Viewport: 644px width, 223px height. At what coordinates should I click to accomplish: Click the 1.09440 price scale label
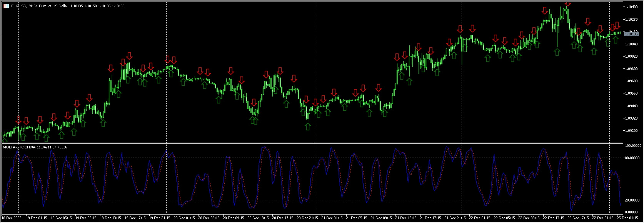(x=631, y=106)
